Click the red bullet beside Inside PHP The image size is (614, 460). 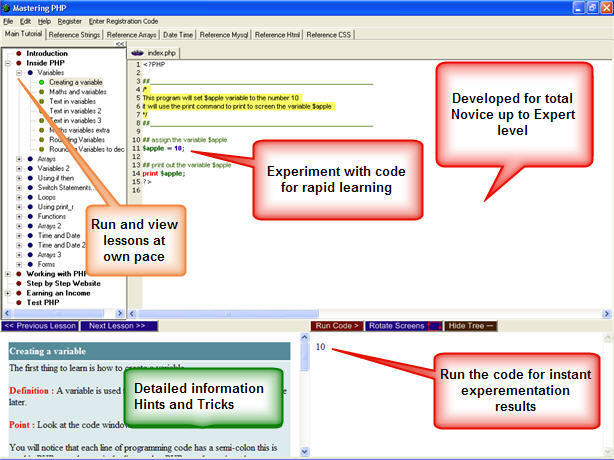(x=19, y=63)
